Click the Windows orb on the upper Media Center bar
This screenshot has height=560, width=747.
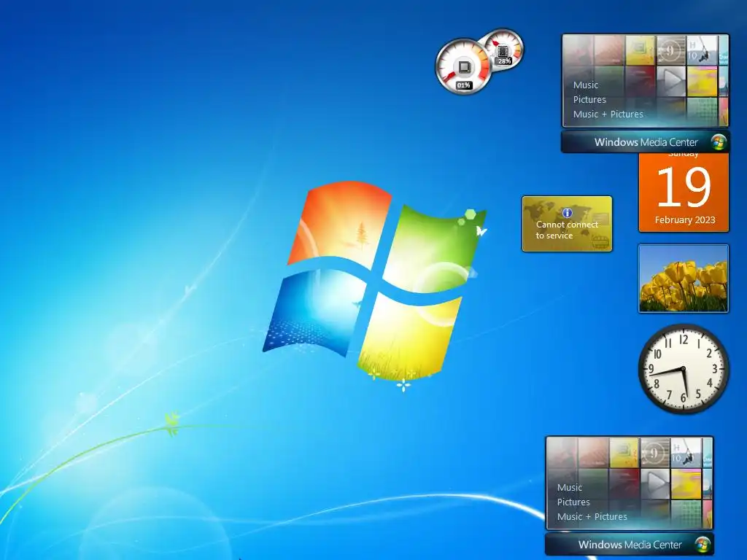(x=718, y=142)
